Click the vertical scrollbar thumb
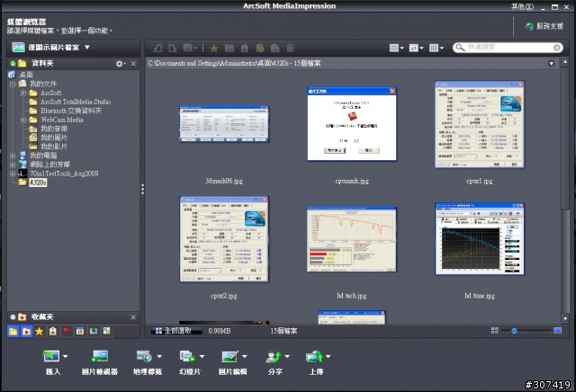576x392 pixels. (x=565, y=138)
